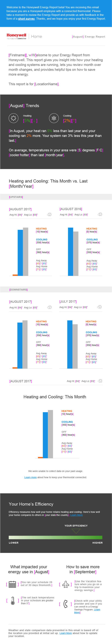Click the airplane Vacation feature icon
112x644 pixels.
pyautogui.click(x=66, y=584)
